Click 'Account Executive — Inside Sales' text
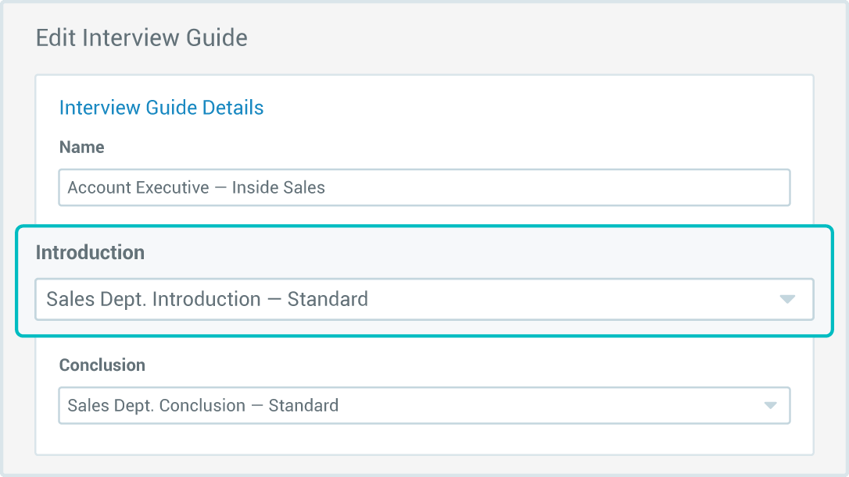Screen dimensions: 849x477 point(196,187)
